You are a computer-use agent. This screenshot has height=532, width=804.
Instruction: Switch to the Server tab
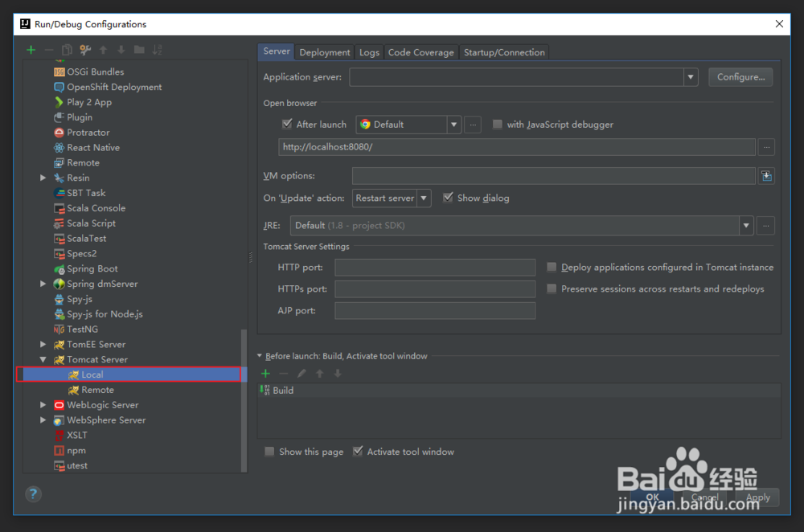click(277, 51)
